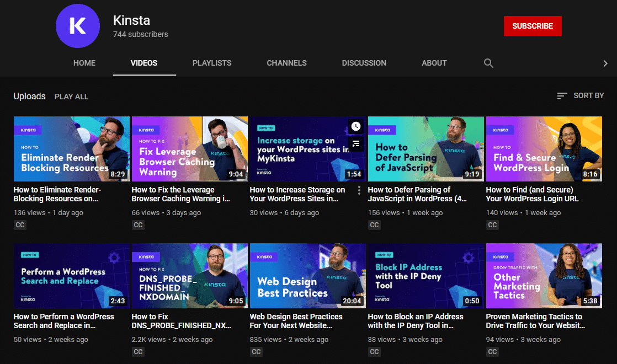Open the Defer Parsing of JavaScript video thumbnail
The height and width of the screenshot is (364, 617).
[x=425, y=148]
